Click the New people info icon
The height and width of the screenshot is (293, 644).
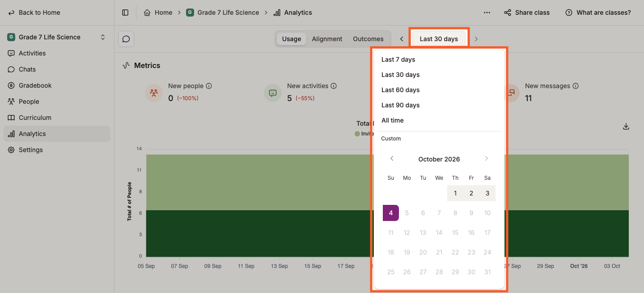[209, 86]
